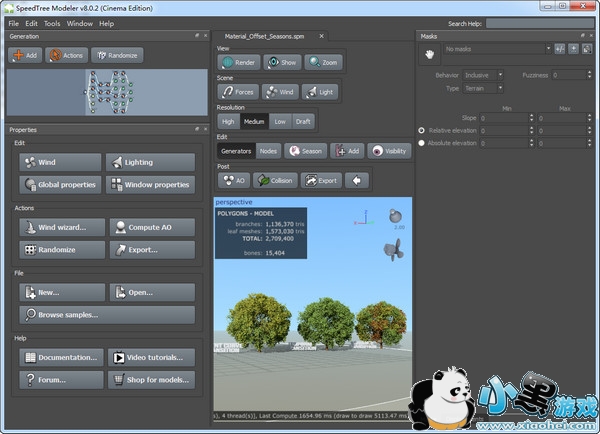Select the Relative elevation radio button

[421, 130]
